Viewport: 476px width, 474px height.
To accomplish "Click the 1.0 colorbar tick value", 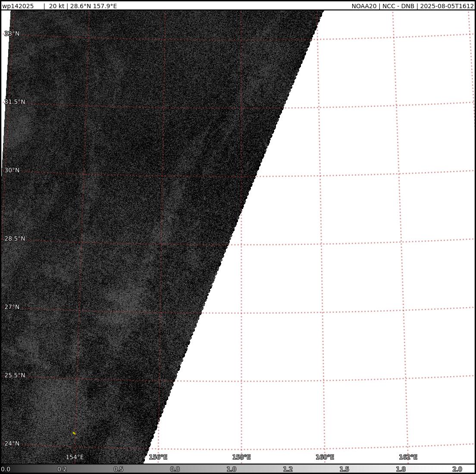I will [x=232, y=469].
